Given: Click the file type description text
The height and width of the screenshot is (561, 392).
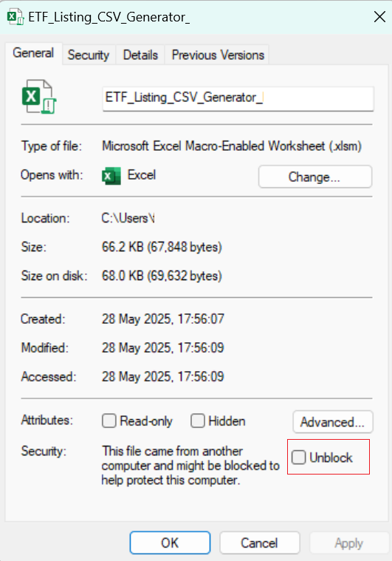Looking at the screenshot, I should click(x=232, y=146).
